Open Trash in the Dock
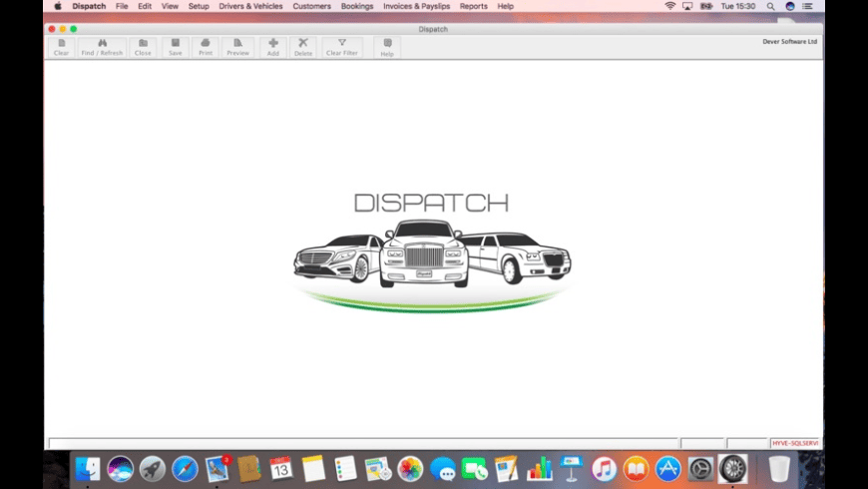 click(x=779, y=469)
